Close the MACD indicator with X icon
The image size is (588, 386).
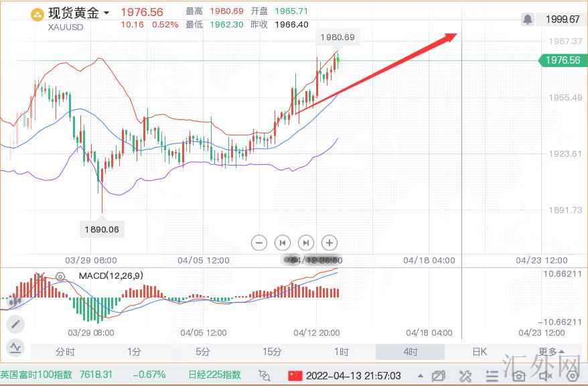(40, 277)
